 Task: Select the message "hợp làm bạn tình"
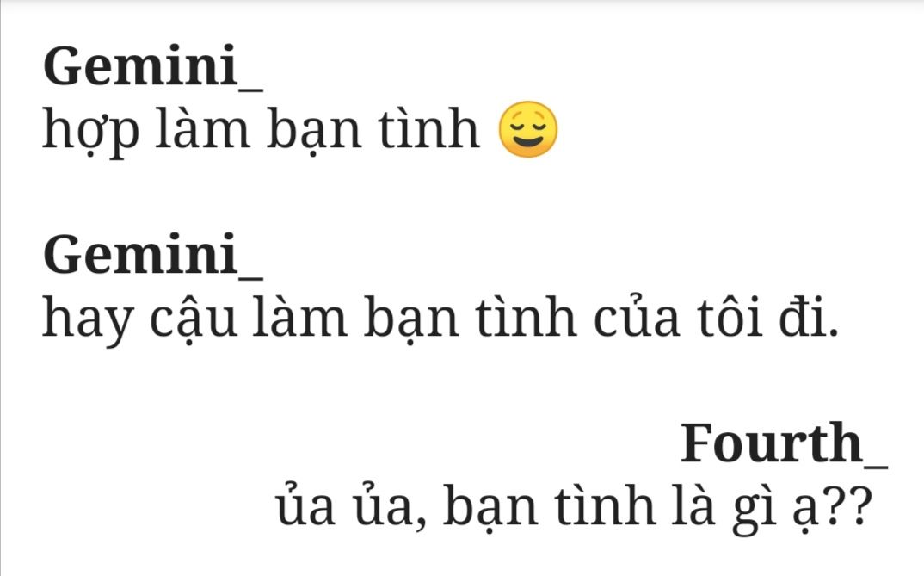pos(261,131)
